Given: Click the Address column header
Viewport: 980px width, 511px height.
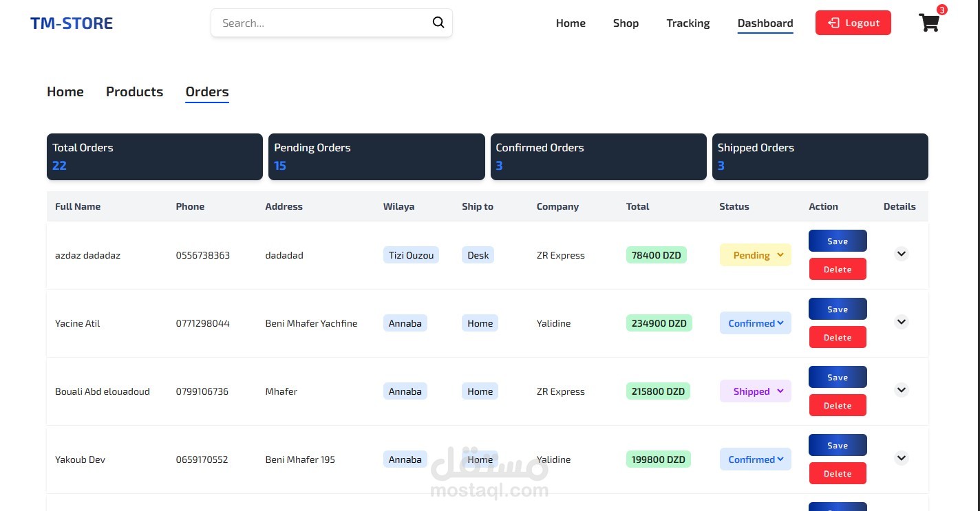Looking at the screenshot, I should [x=284, y=206].
